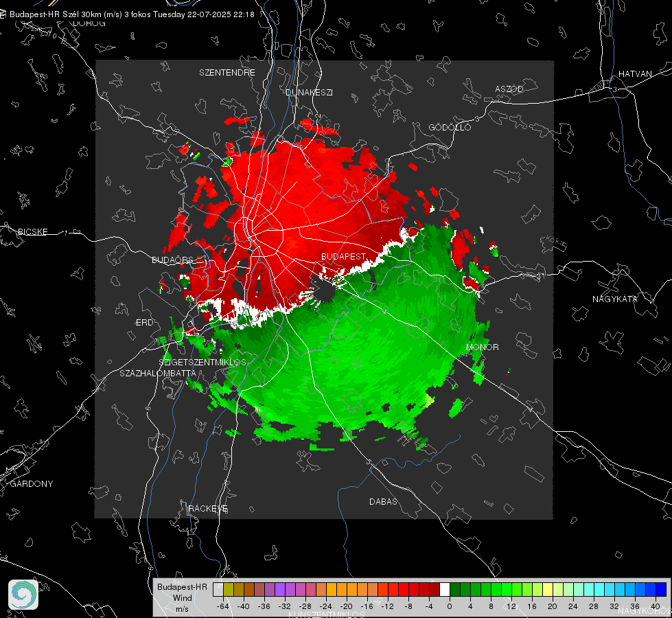Click the RACKEVE town label
The width and height of the screenshot is (672, 618).
point(208,508)
